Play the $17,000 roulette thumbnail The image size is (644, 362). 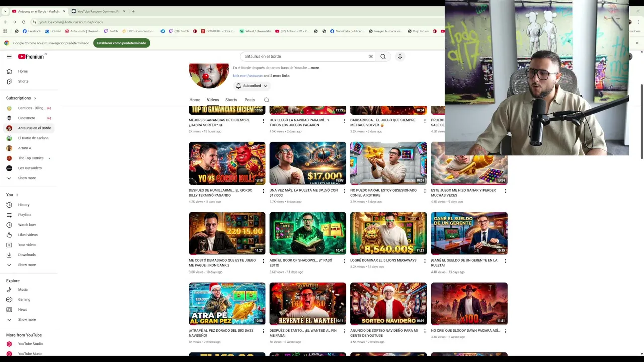coord(307,163)
